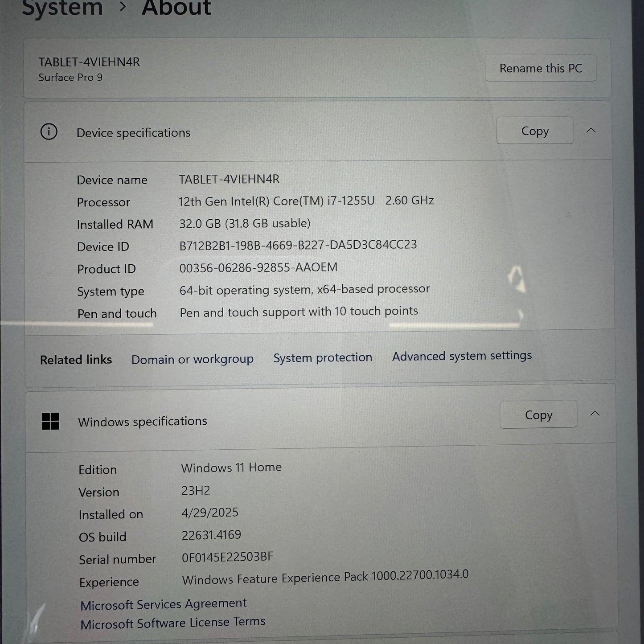Click the Edition label
644x644 pixels.
[x=98, y=470]
